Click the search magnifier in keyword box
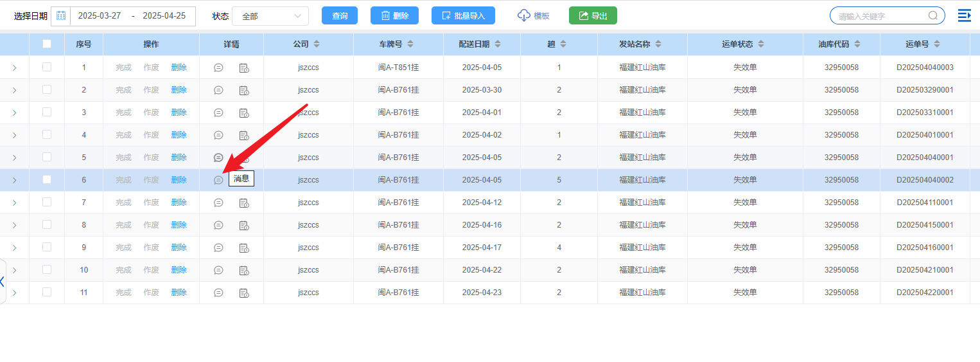The image size is (980, 362). point(933,16)
